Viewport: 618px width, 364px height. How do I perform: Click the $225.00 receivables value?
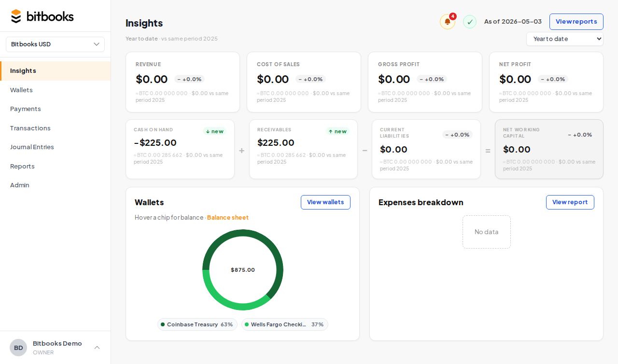pos(276,143)
